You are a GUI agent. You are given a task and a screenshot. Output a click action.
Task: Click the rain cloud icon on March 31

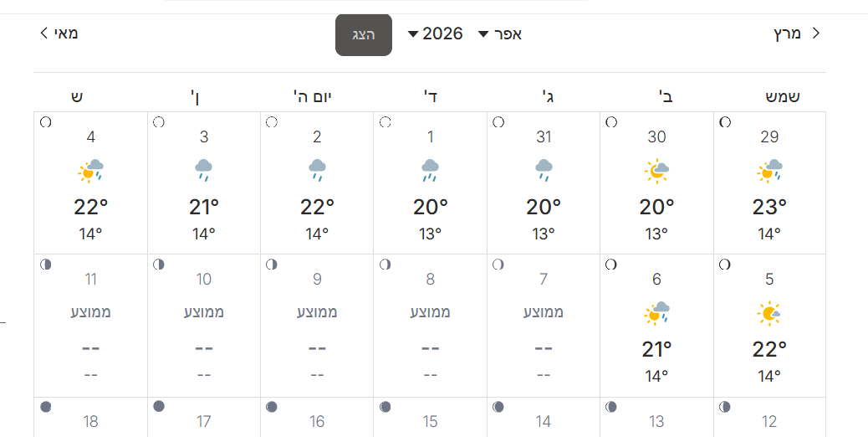tap(544, 171)
